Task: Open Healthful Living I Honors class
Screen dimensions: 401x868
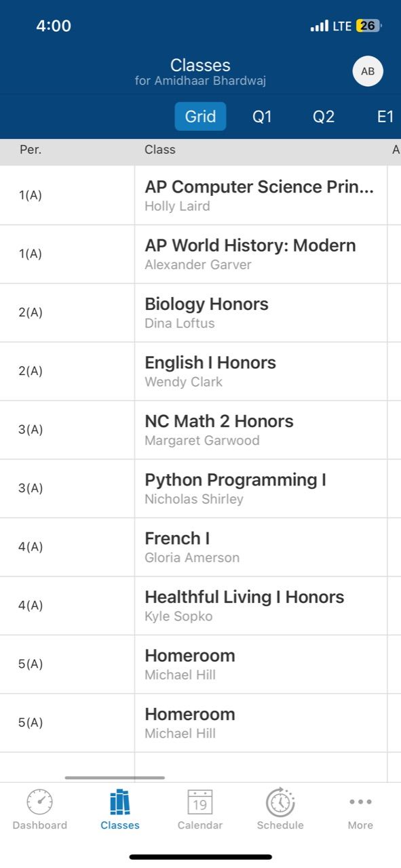Action: pyautogui.click(x=259, y=606)
